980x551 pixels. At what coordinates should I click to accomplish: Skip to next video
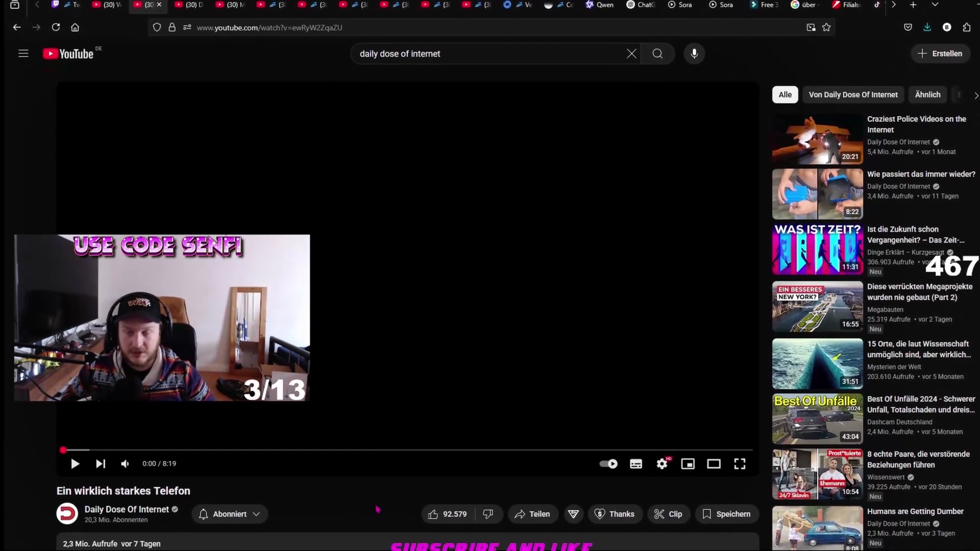(101, 464)
